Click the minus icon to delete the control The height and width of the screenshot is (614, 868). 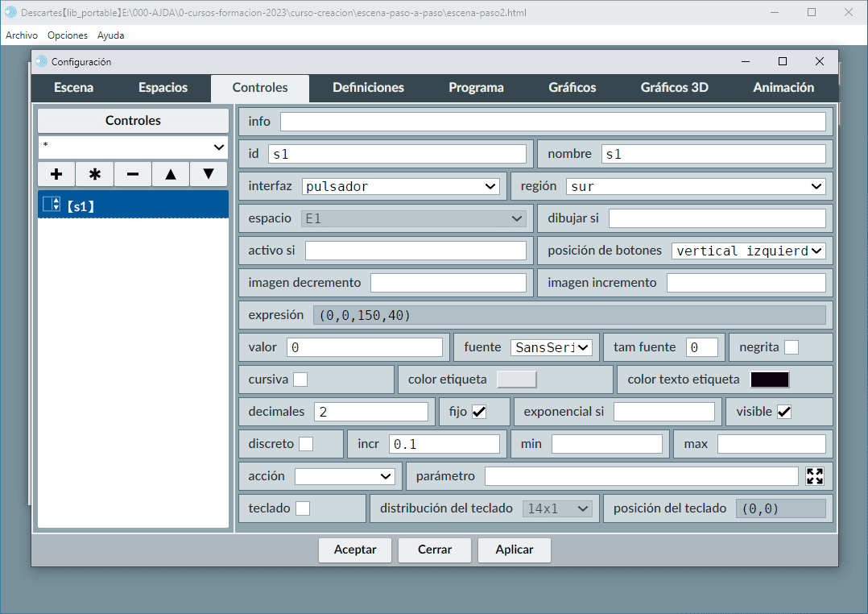coord(133,174)
